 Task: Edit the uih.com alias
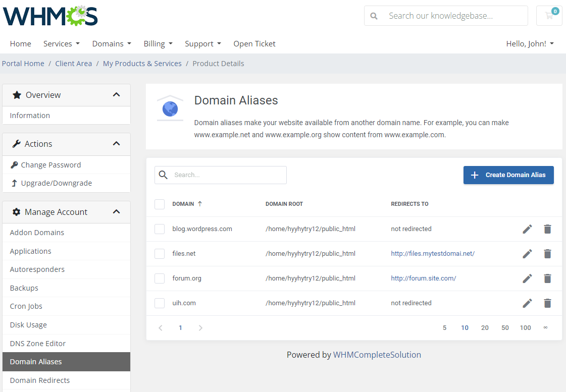527,303
